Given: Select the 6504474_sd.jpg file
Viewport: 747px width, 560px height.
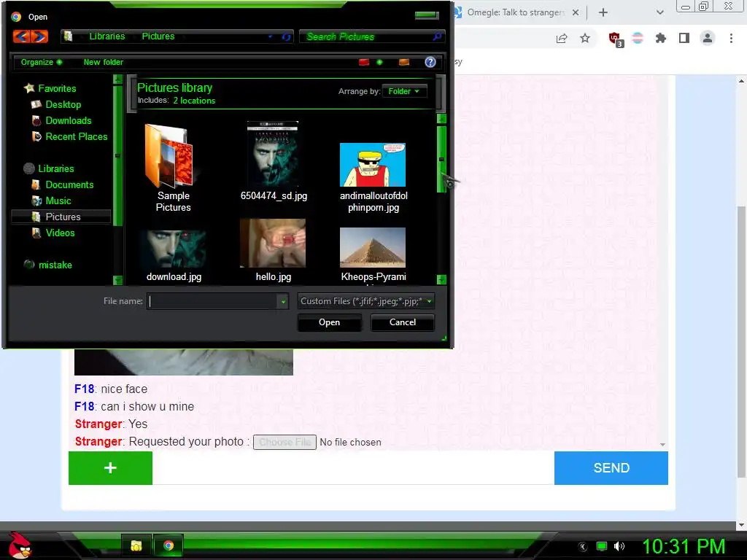Looking at the screenshot, I should tap(274, 161).
